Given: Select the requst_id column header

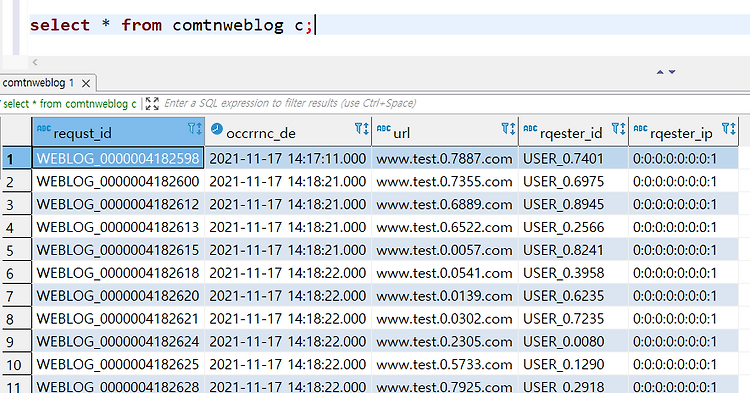Looking at the screenshot, I should (119, 131).
